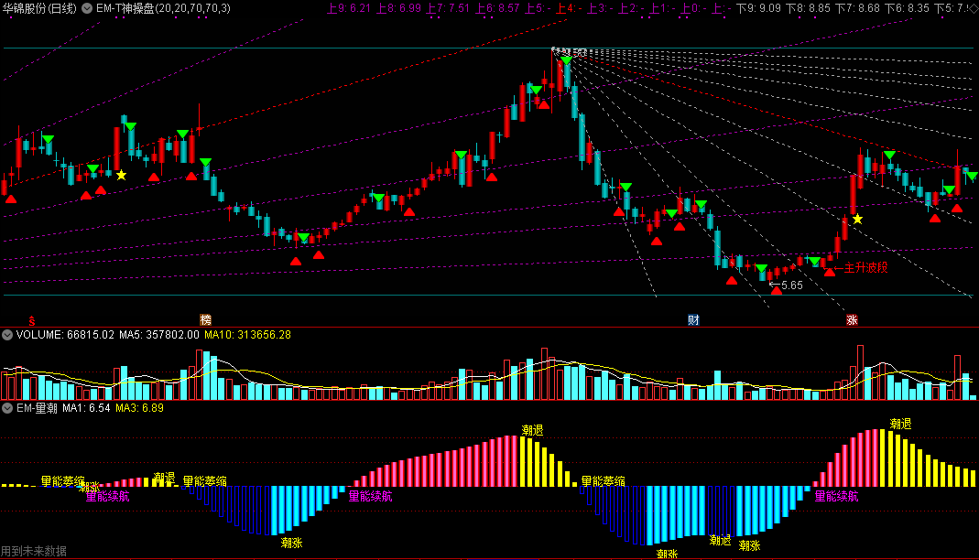Click the red S marker icon
This screenshot has height=560, width=979.
coord(32,321)
